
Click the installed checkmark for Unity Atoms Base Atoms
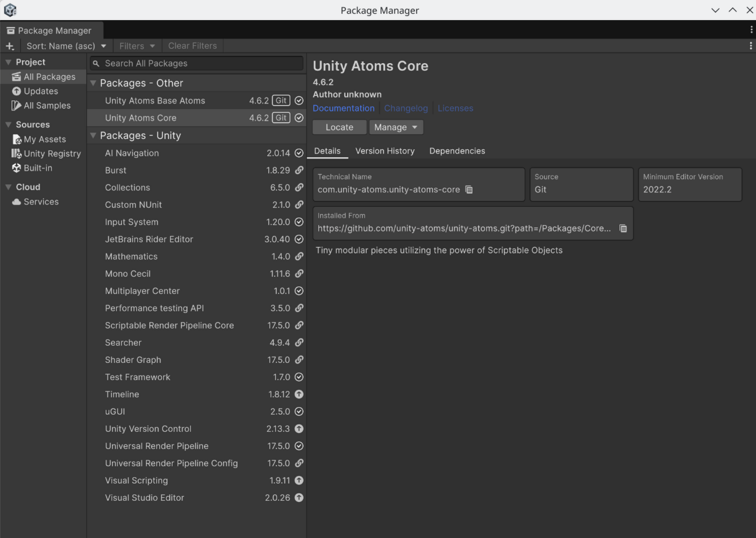[299, 100]
